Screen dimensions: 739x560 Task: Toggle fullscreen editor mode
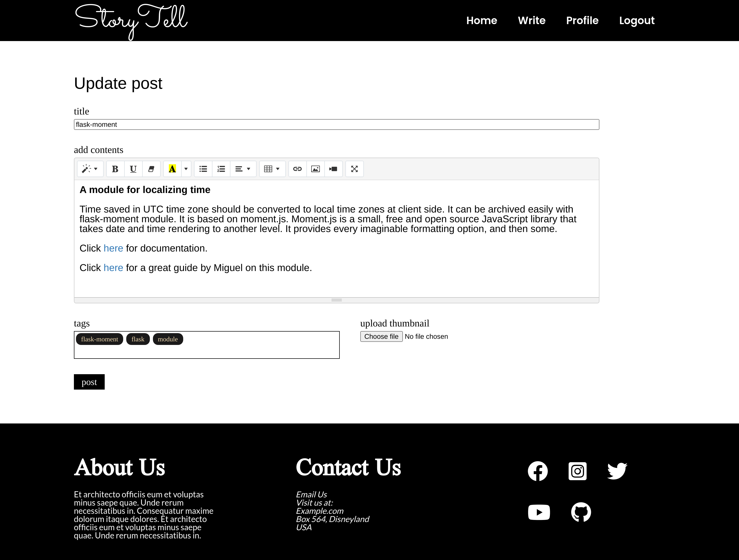355,169
